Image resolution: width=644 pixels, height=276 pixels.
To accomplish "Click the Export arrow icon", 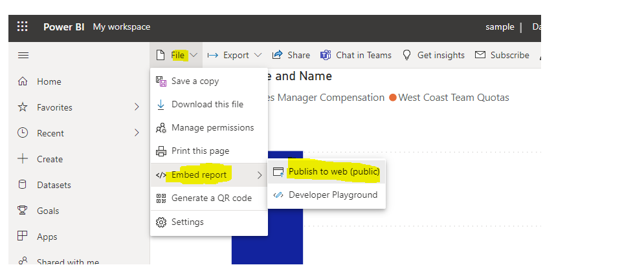I will click(213, 55).
